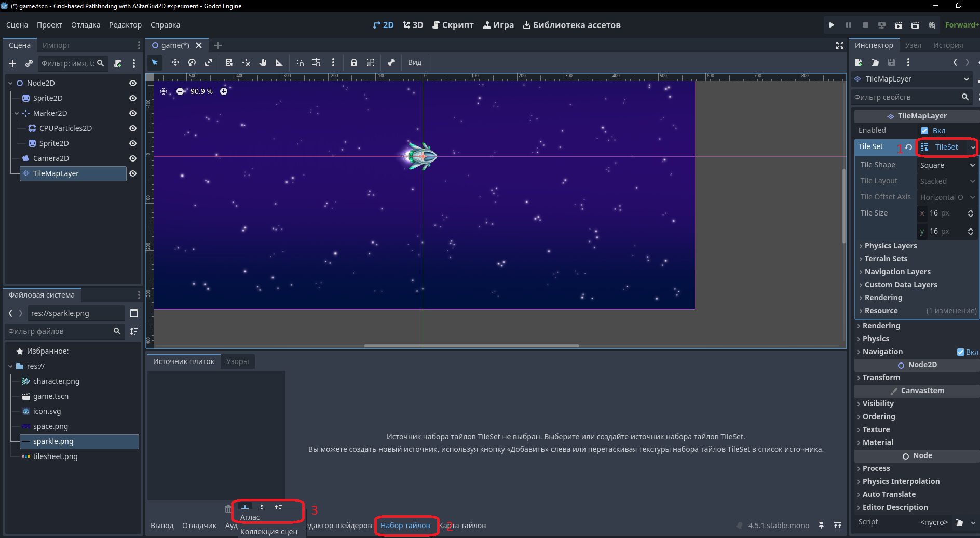Screen dimensions: 980x538
Task: Select the Pan hand tool
Action: pos(263,62)
